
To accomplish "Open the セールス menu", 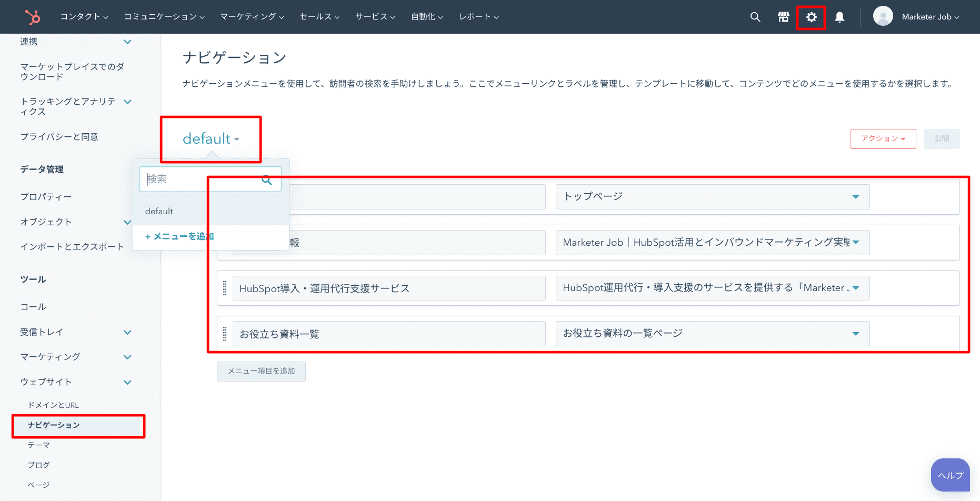I will [x=319, y=17].
